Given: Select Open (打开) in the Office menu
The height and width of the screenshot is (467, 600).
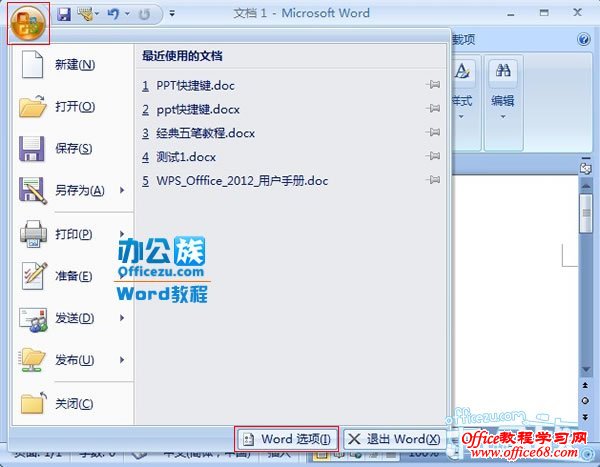Looking at the screenshot, I should (x=73, y=106).
